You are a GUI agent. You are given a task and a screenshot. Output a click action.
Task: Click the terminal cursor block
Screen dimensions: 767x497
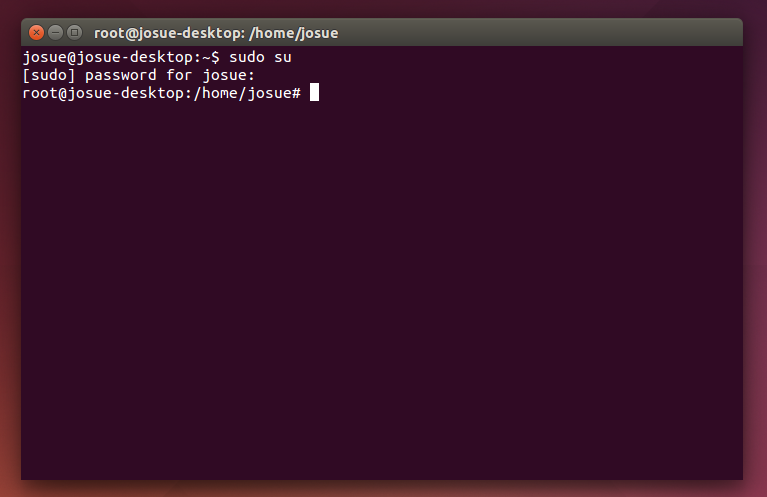point(315,92)
